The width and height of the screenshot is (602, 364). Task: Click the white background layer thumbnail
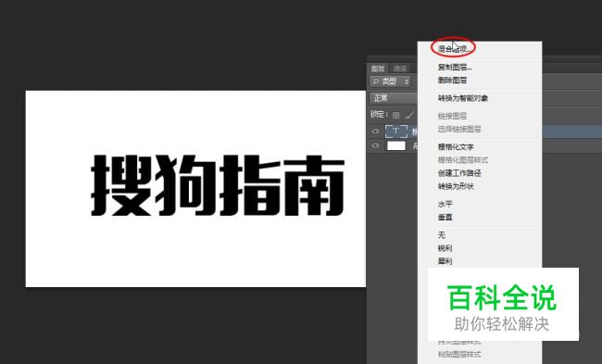(x=396, y=145)
